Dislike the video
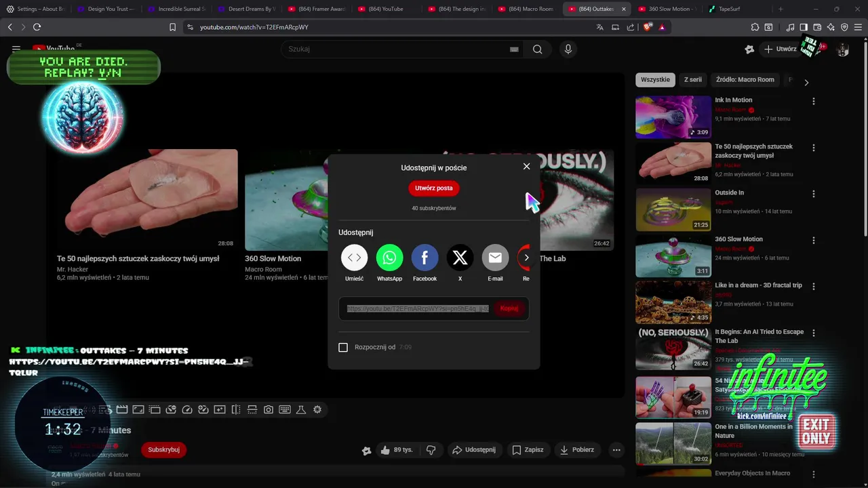This screenshot has width=868, height=488. [x=431, y=449]
